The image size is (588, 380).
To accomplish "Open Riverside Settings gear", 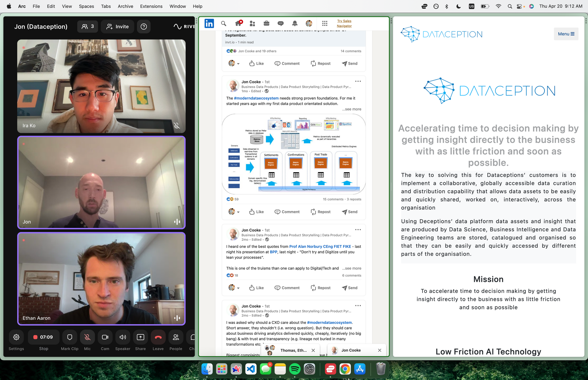I will [x=16, y=337].
